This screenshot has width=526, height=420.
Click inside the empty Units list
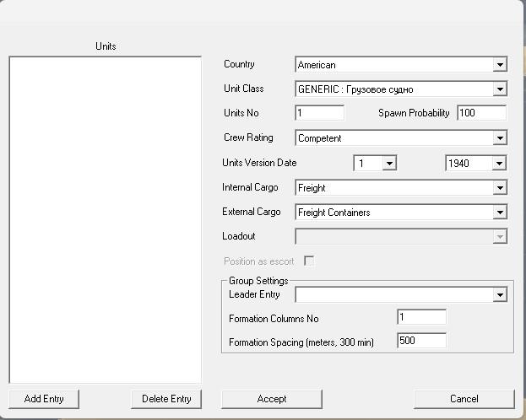pyautogui.click(x=105, y=219)
